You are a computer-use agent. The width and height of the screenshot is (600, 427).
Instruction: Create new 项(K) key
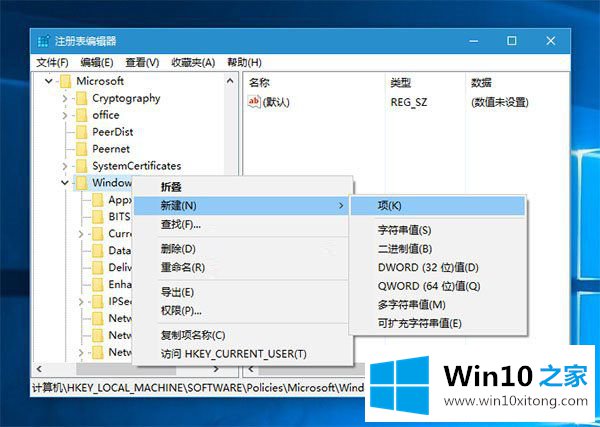438,206
